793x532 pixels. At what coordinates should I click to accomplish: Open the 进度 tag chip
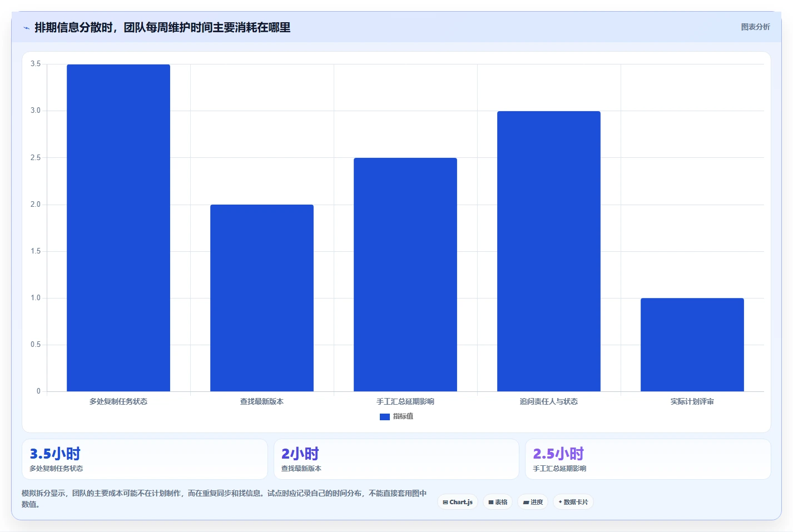tap(533, 502)
